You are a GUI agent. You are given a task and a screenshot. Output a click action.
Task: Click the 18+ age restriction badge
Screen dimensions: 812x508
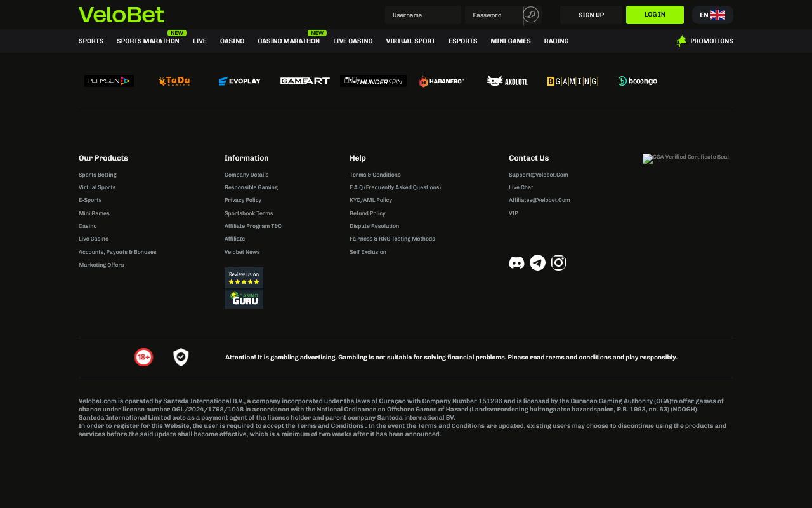(x=144, y=358)
